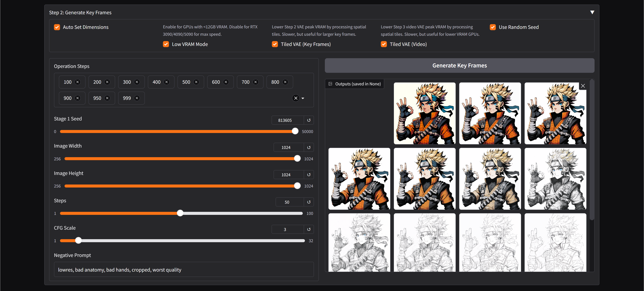The height and width of the screenshot is (291, 644).
Task: Uncheck Tiled VAE (Key Frames)
Action: point(275,44)
